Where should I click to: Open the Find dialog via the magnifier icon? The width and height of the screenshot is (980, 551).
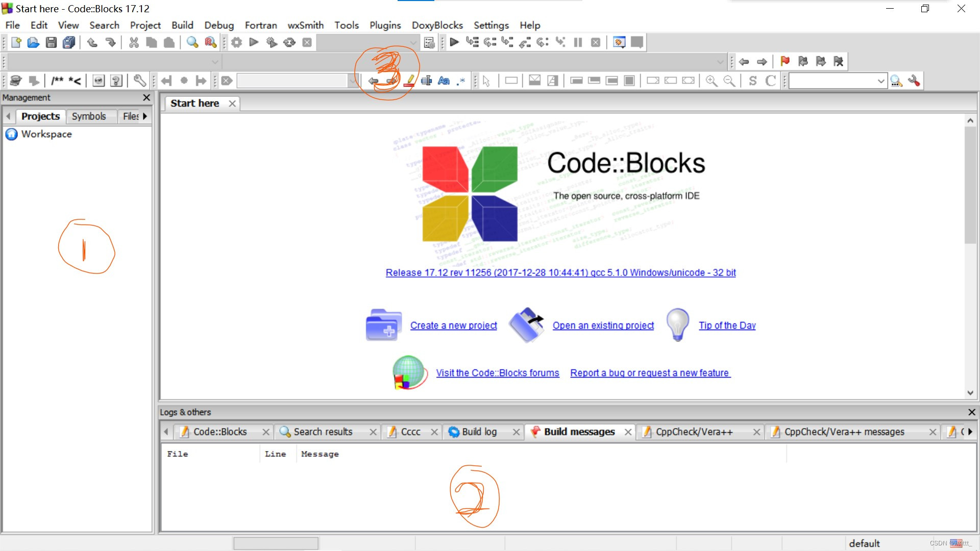click(192, 42)
